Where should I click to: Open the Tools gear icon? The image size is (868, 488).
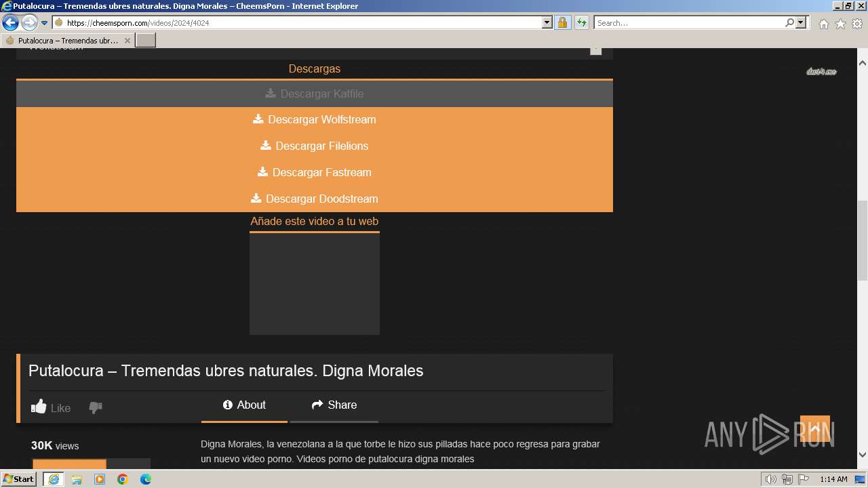(x=857, y=24)
